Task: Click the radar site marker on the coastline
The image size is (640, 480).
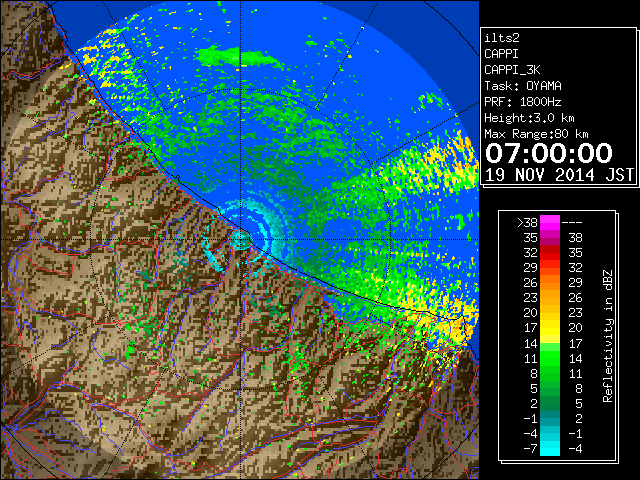Action: [241, 239]
